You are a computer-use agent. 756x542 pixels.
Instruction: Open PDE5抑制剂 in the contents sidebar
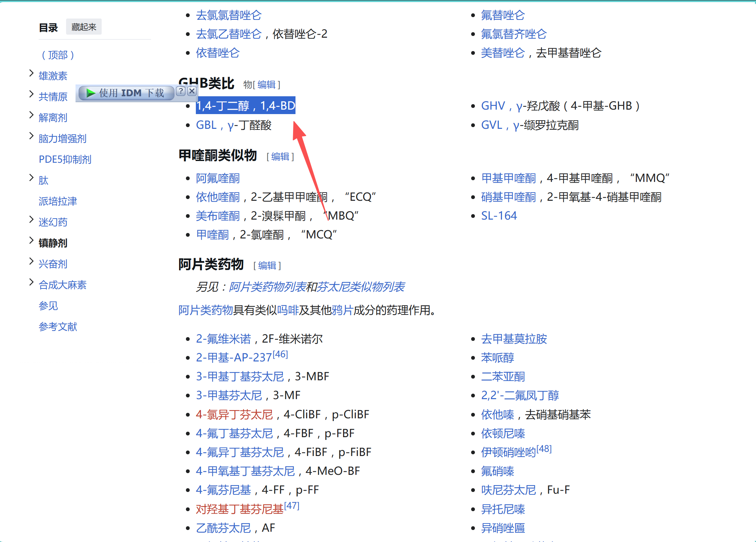pyautogui.click(x=65, y=159)
